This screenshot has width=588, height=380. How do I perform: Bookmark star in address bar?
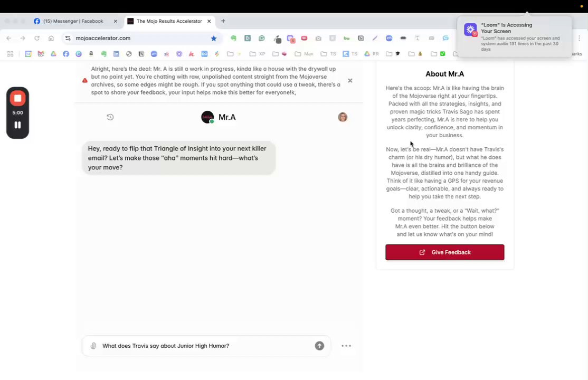pyautogui.click(x=214, y=38)
